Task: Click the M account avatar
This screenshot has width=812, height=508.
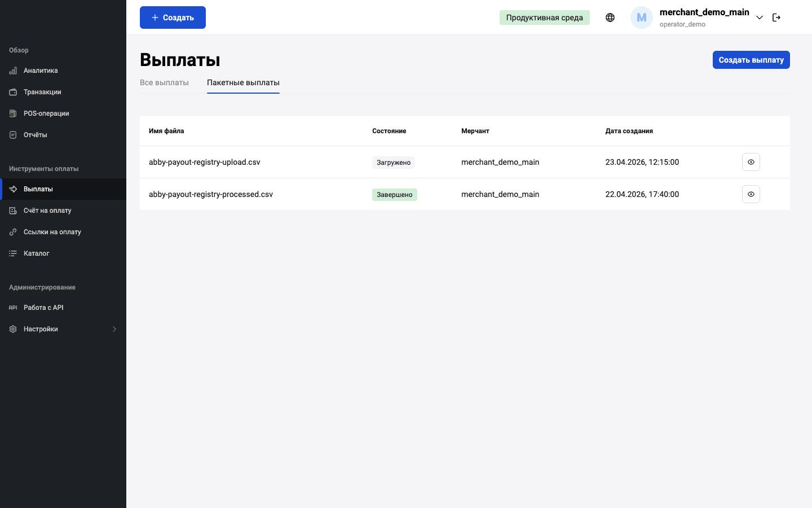Action: tap(642, 17)
